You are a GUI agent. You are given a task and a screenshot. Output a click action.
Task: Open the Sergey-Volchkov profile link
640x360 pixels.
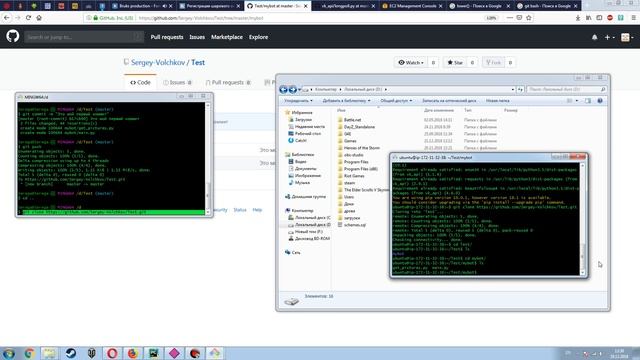point(158,62)
